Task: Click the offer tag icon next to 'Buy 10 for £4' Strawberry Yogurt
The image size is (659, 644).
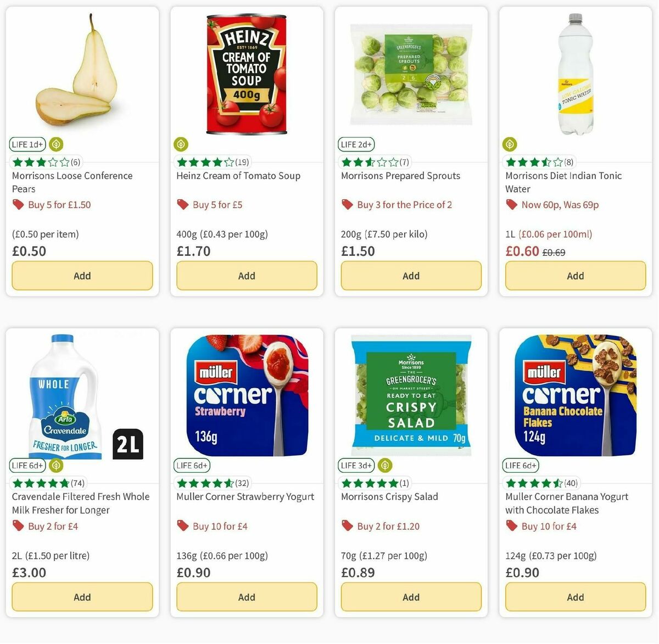Action: pos(182,525)
